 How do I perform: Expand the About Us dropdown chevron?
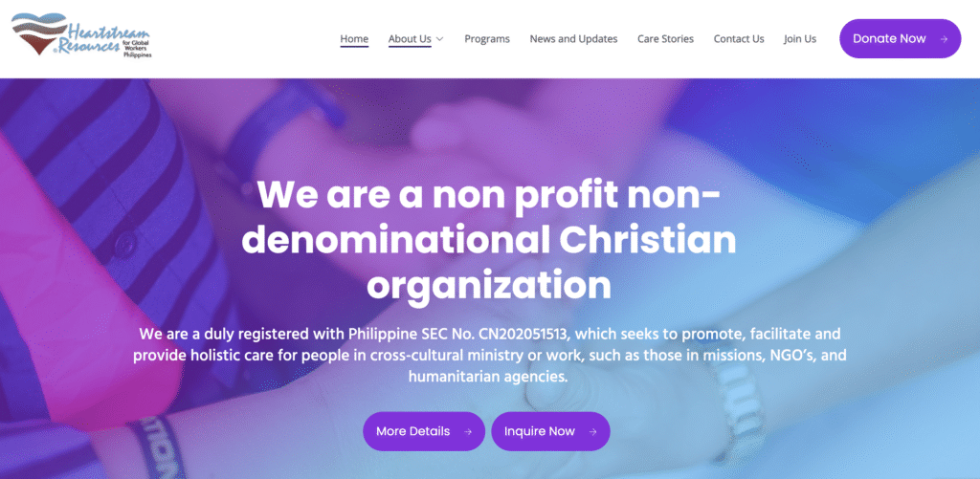pyautogui.click(x=440, y=39)
